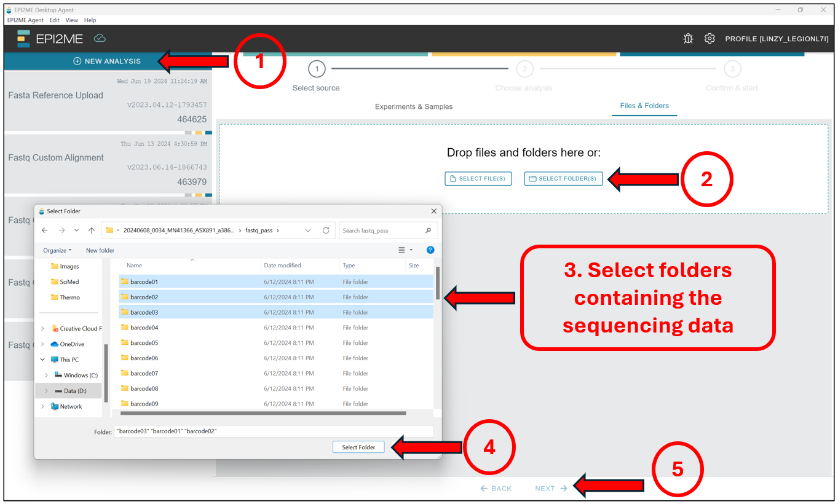Open the Edit menu
This screenshot has width=838, height=504.
point(54,20)
